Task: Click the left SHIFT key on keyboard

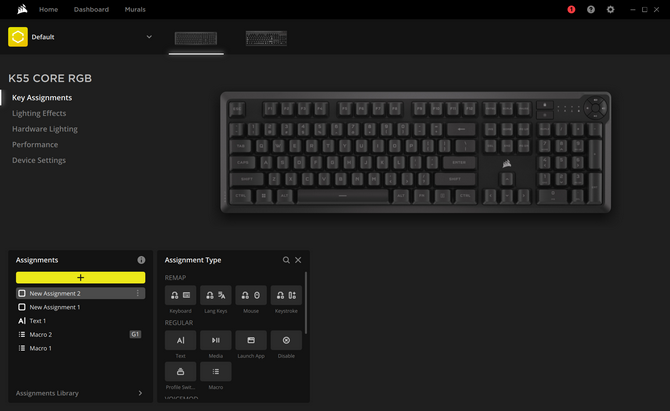Action: 247,179
